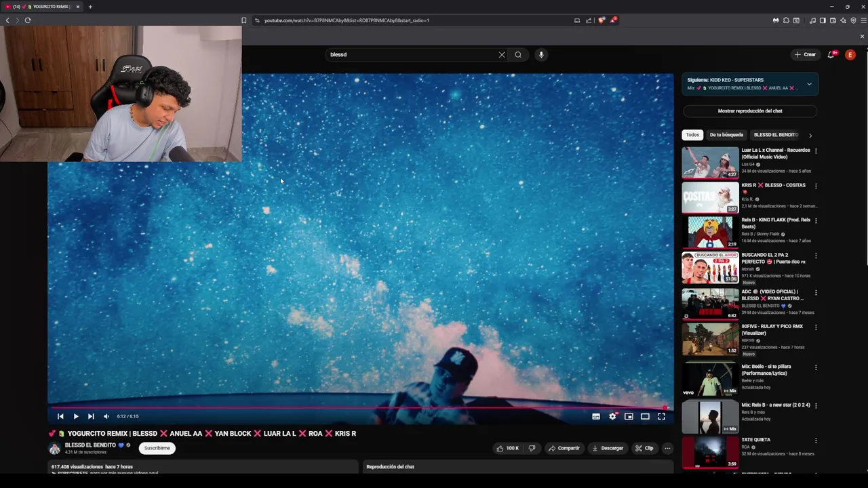Open Brave Wallet icon in toolbar
The image size is (868, 488).
(x=833, y=20)
